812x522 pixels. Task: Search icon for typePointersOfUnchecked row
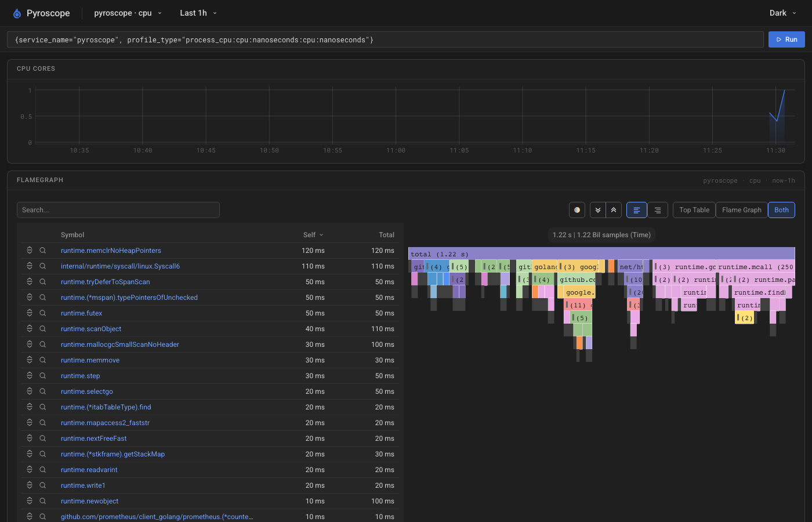point(43,298)
